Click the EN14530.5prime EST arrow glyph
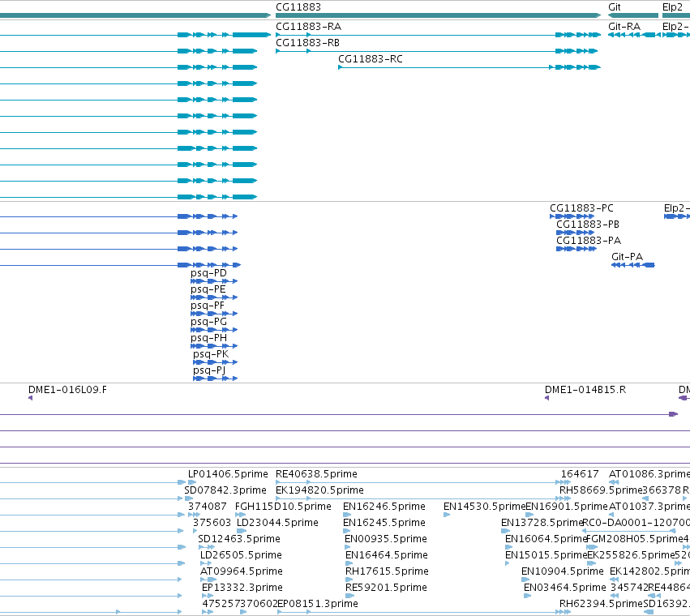The width and height of the screenshot is (690, 616). point(447,515)
